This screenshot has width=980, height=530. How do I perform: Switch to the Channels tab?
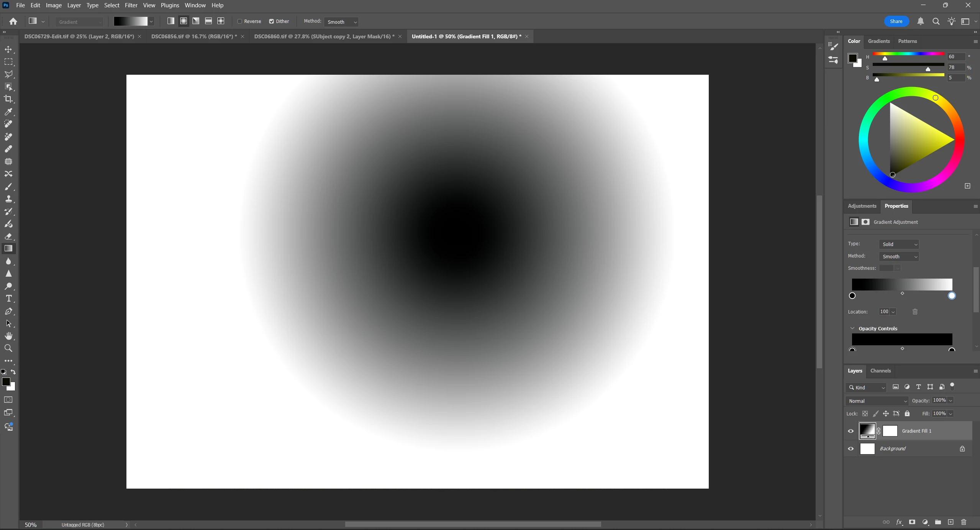pos(880,371)
